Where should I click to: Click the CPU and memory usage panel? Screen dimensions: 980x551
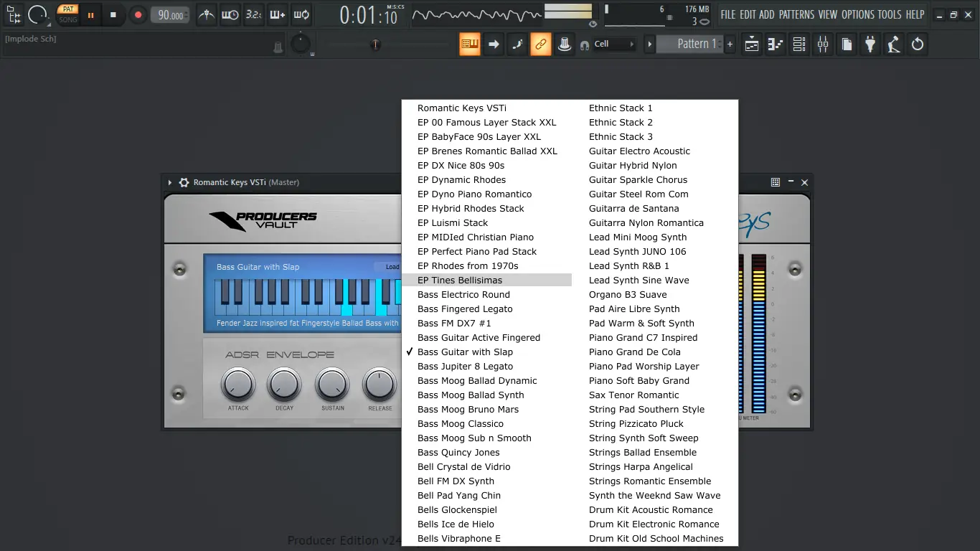[x=656, y=15]
